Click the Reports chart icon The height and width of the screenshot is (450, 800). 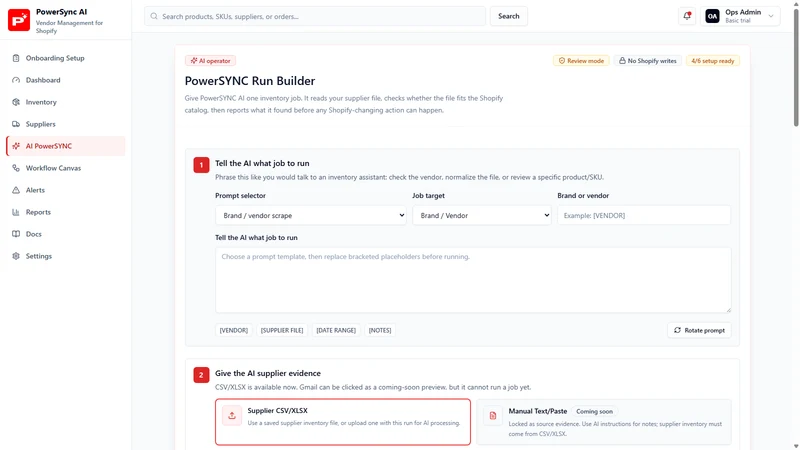point(16,212)
